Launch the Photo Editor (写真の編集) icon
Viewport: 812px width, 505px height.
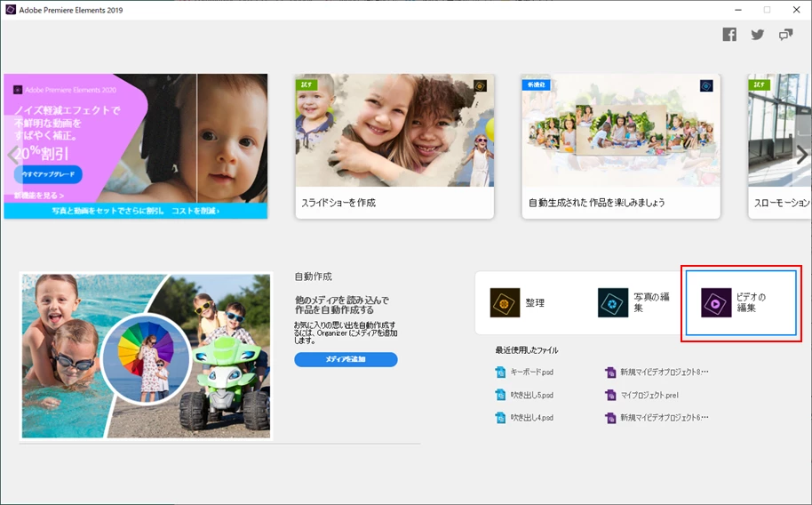[x=613, y=303]
